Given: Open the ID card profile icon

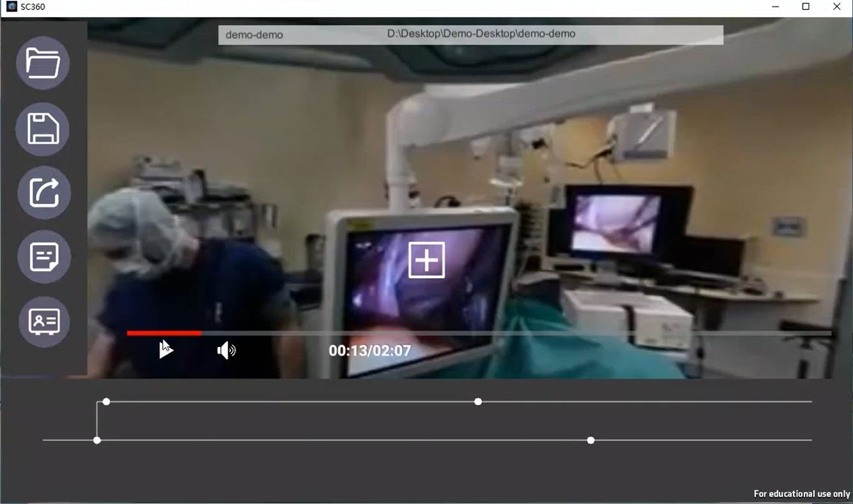Looking at the screenshot, I should 44,322.
